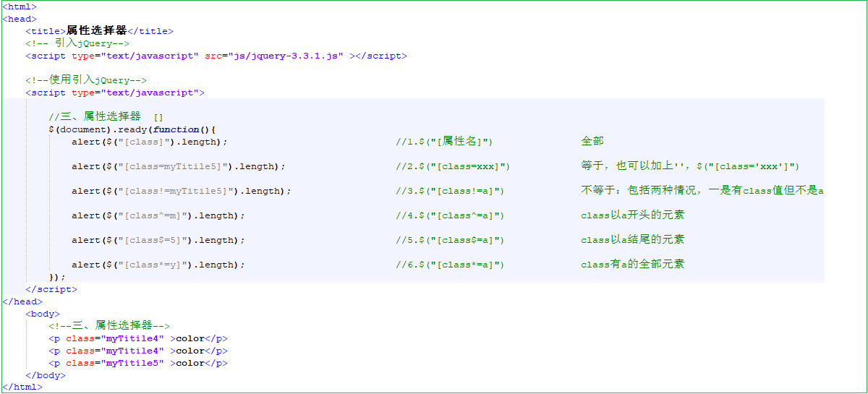
Task: Click the comment class以a结尾的元素
Action: pos(632,240)
